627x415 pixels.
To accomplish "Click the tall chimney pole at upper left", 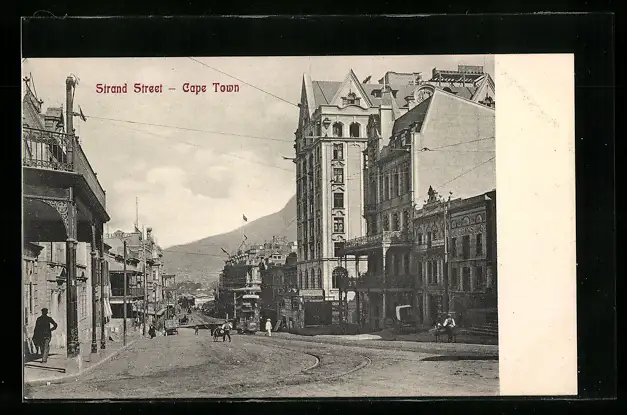I will click(70, 105).
